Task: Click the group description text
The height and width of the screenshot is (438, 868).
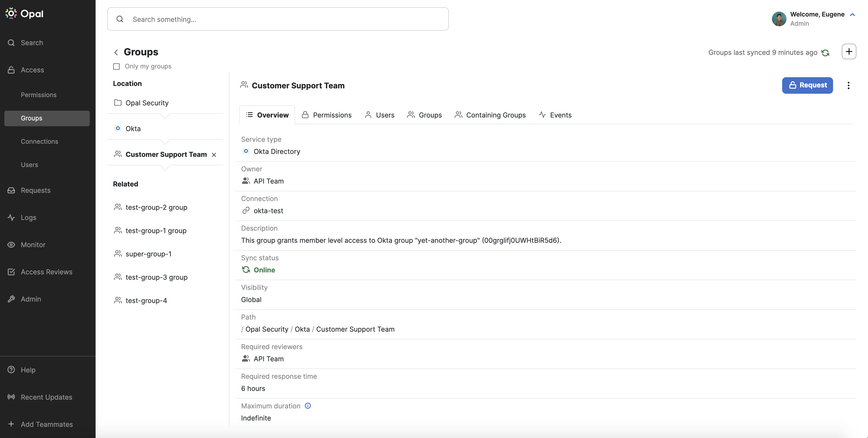Action: pos(401,240)
